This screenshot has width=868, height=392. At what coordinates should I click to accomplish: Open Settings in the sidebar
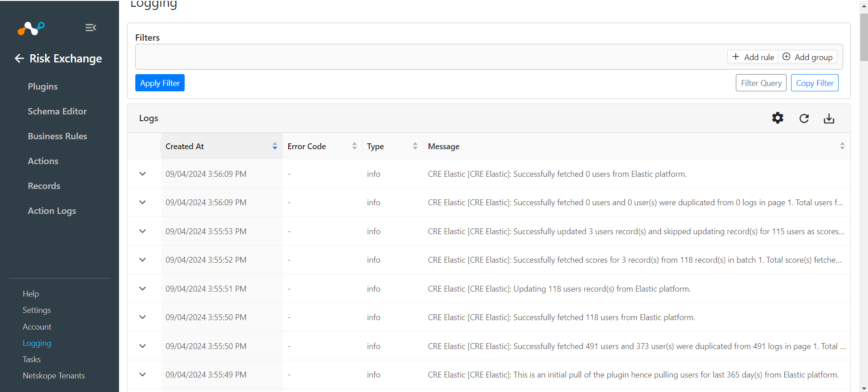[37, 310]
